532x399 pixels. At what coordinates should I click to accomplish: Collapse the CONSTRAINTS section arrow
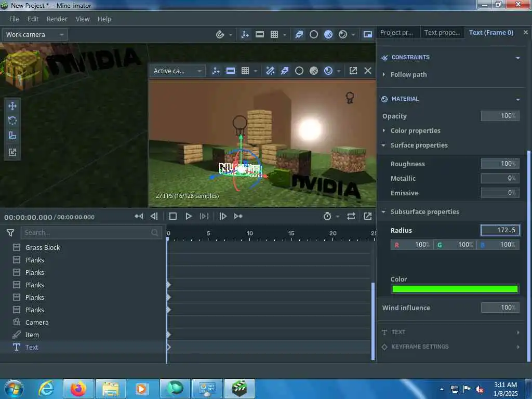click(518, 58)
